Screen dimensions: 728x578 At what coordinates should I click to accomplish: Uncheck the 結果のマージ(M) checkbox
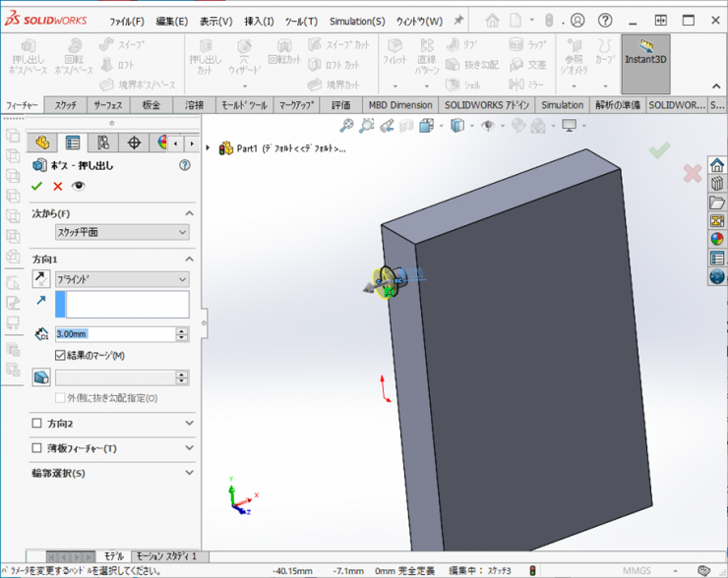(61, 355)
